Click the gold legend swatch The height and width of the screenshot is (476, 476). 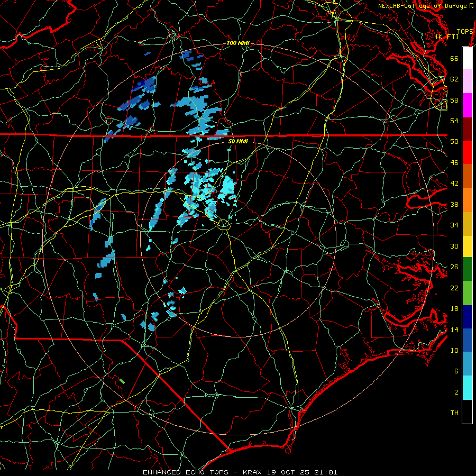pos(467,224)
